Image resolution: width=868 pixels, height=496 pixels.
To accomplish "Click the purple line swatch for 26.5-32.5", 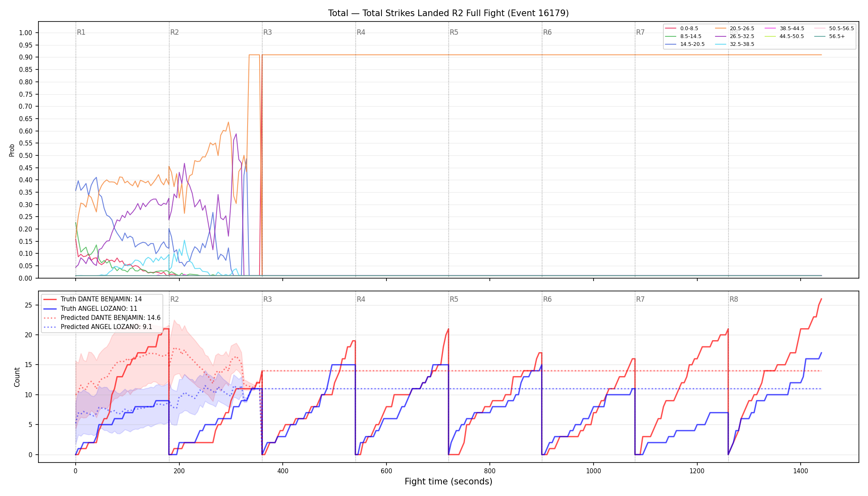I will click(720, 36).
